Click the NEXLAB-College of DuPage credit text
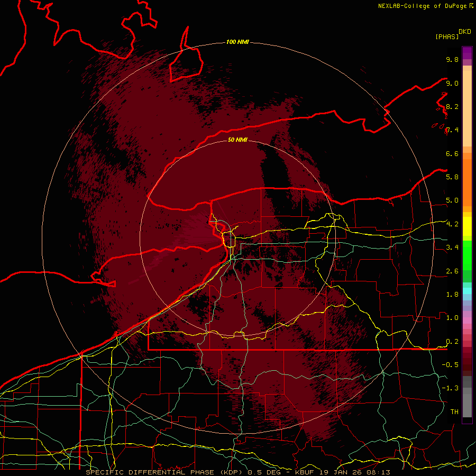476x476 pixels. pos(423,6)
